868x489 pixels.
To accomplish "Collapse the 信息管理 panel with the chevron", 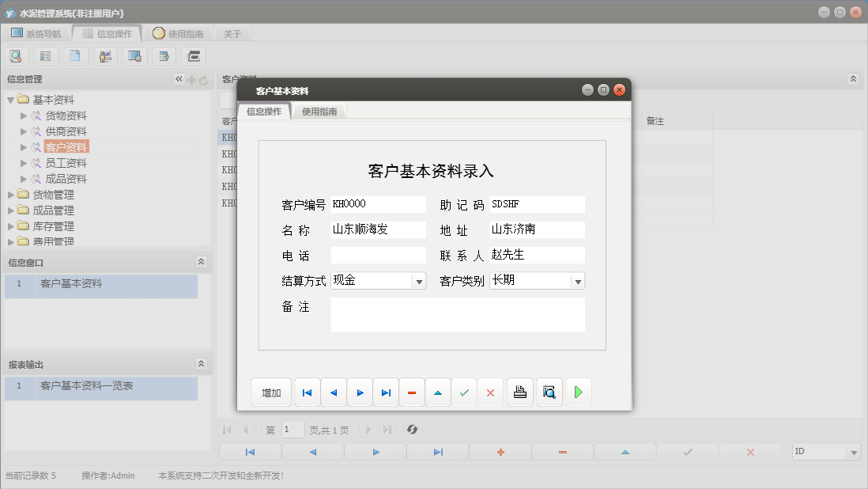I will point(179,78).
